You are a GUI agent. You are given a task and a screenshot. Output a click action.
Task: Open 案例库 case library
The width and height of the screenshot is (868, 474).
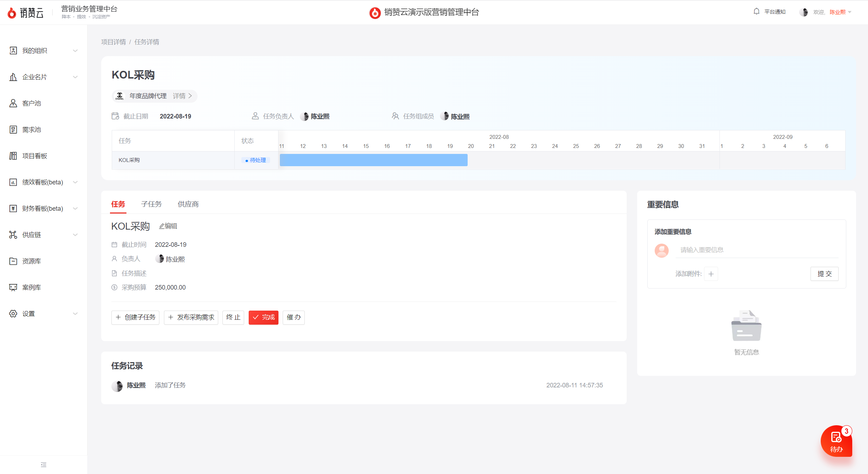pyautogui.click(x=32, y=287)
